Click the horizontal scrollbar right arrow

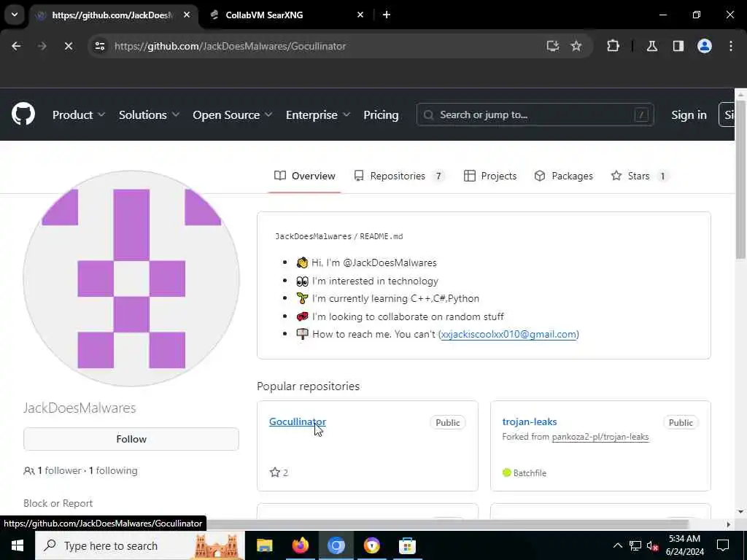click(729, 524)
